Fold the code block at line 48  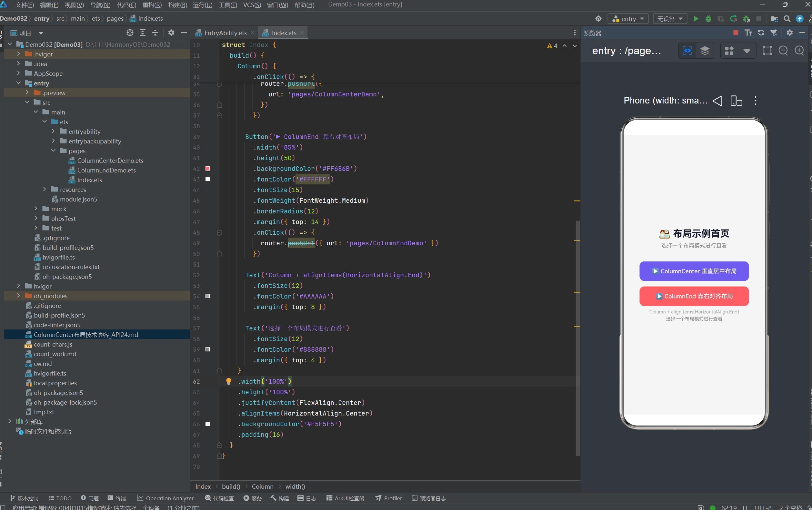click(x=219, y=232)
